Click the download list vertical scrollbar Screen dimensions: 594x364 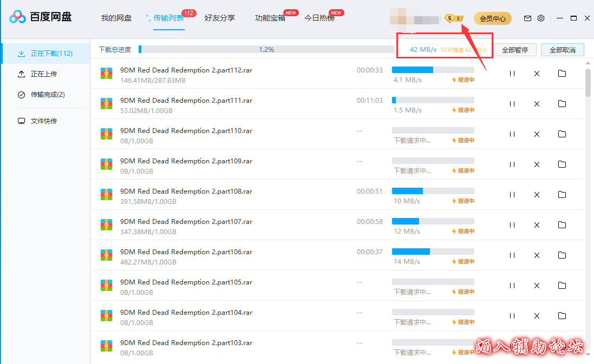[x=588, y=83]
